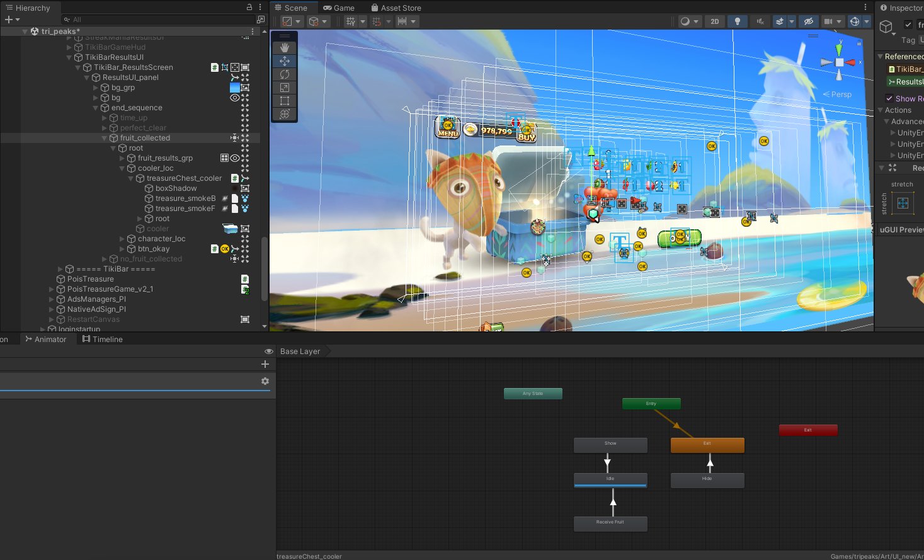Click animator icon on ResultsUI_panel row
The height and width of the screenshot is (560, 924).
235,77
